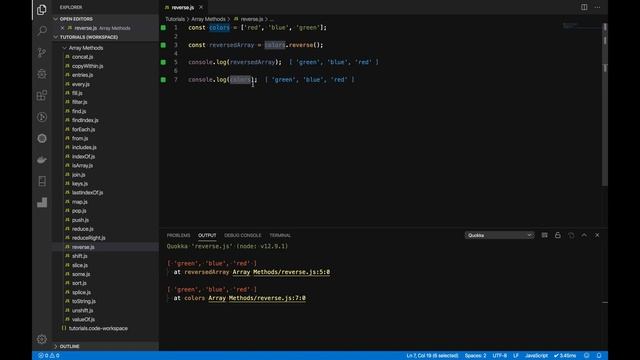Switch to the Terminal tab
The width and height of the screenshot is (640, 360).
pyautogui.click(x=280, y=236)
